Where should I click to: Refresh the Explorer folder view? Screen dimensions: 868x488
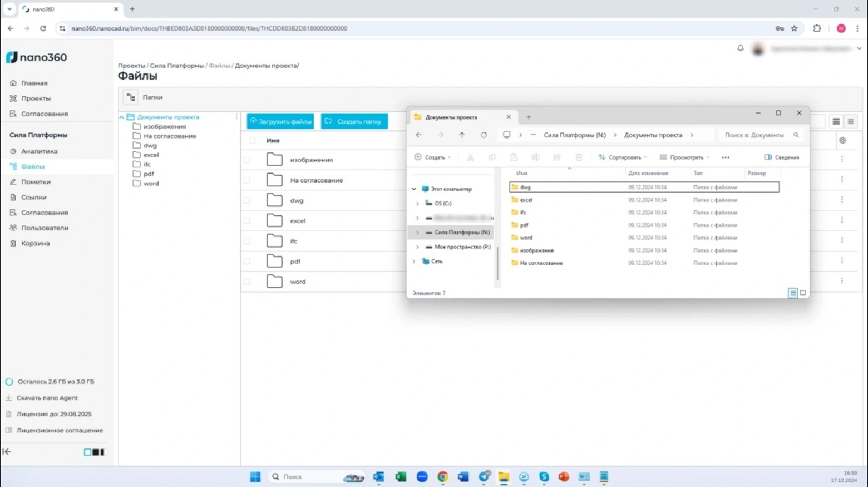pos(484,135)
